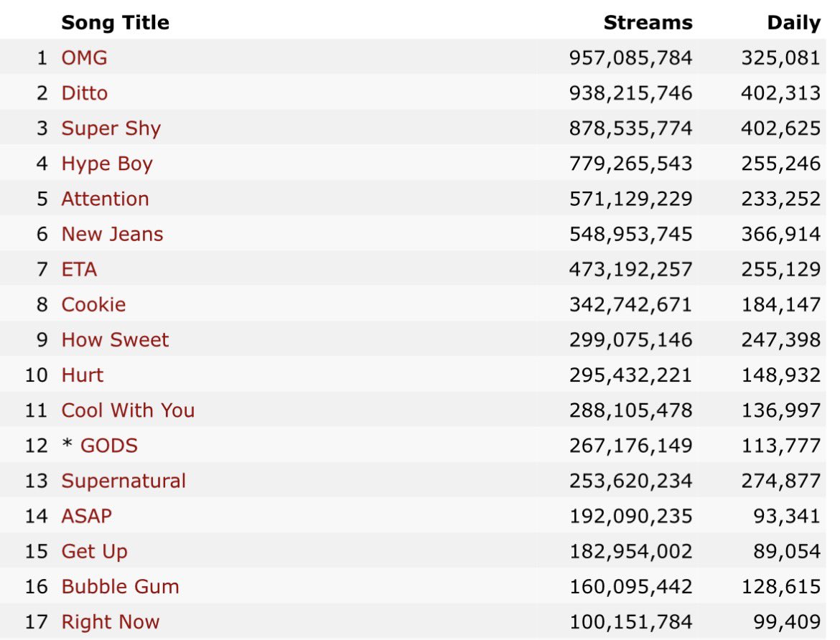Select the GODS song link
Viewport: 840px width, 640px height.
click(108, 446)
